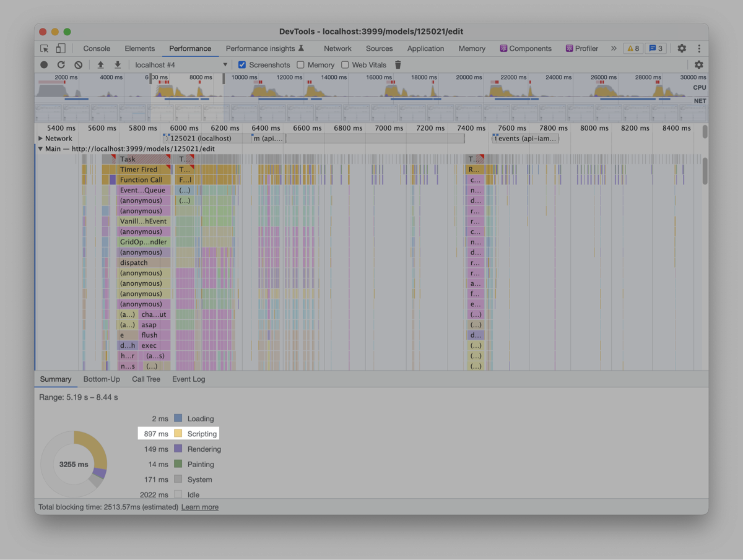The image size is (743, 560).
Task: Start recording with the record button
Action: click(x=44, y=64)
